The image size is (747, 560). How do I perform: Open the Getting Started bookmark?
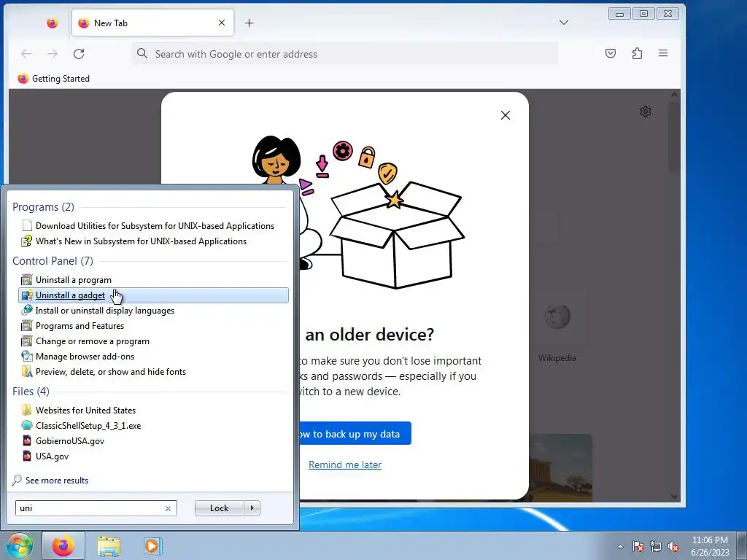(53, 79)
